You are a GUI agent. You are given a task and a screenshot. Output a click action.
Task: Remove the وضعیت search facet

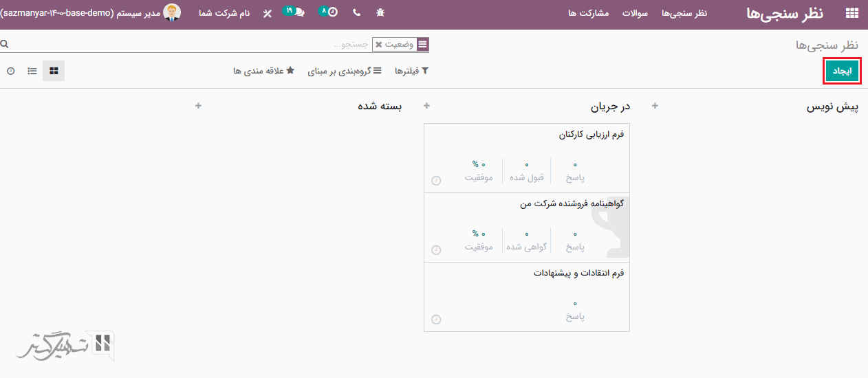click(x=378, y=45)
